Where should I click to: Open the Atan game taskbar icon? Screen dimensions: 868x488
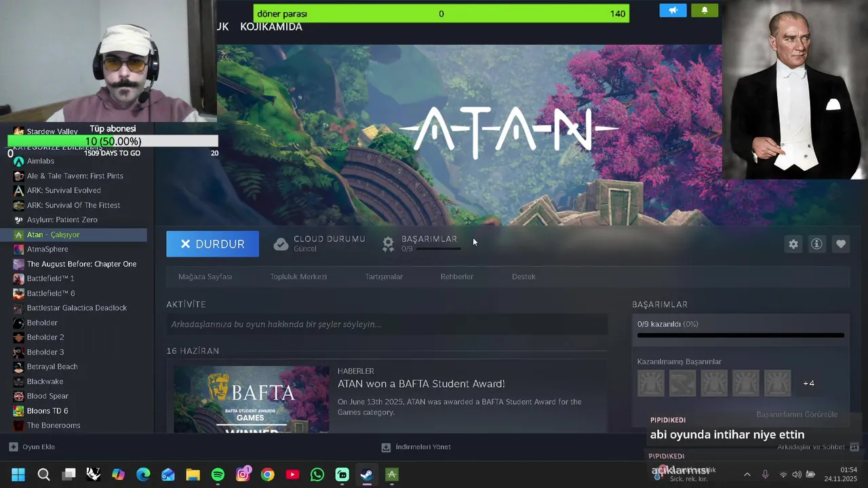(x=391, y=474)
